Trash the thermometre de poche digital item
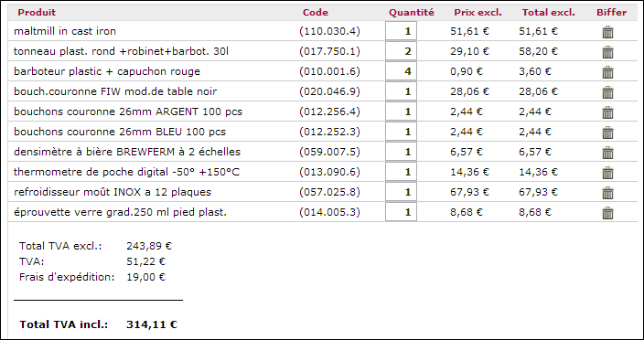The image size is (644, 340). click(607, 173)
